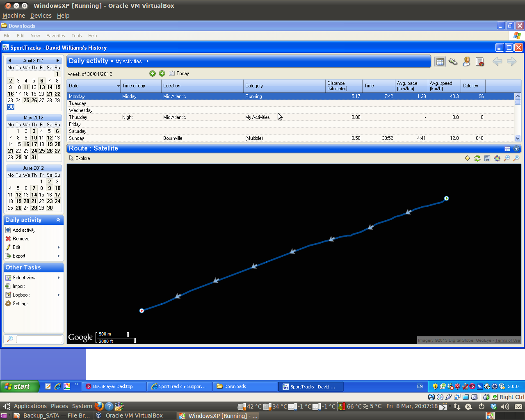Show next month in calendar
Screen dimensions: 525x420
coord(58,61)
